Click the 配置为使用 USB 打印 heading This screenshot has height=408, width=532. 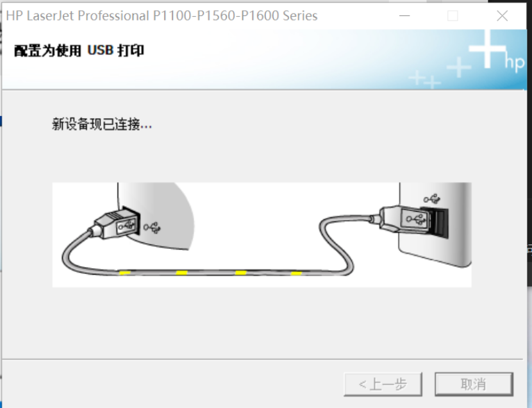tap(79, 51)
